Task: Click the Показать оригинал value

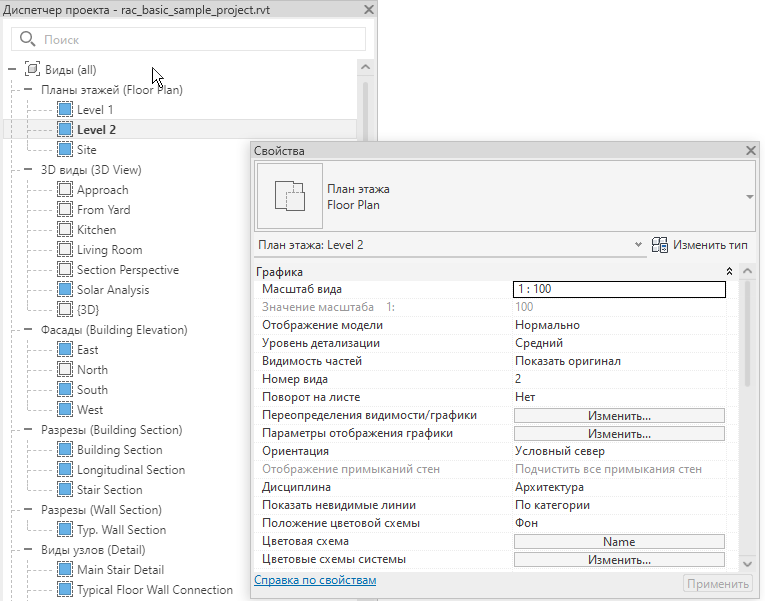Action: coord(568,361)
